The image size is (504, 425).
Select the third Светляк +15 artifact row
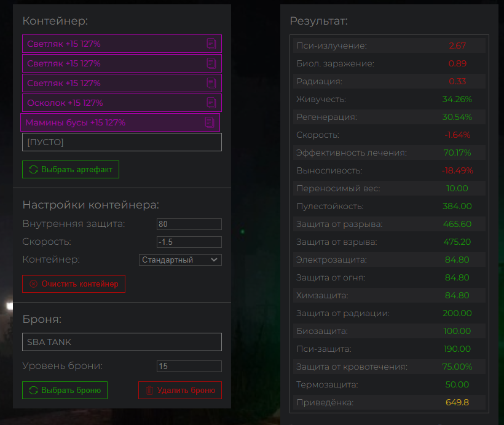[111, 83]
